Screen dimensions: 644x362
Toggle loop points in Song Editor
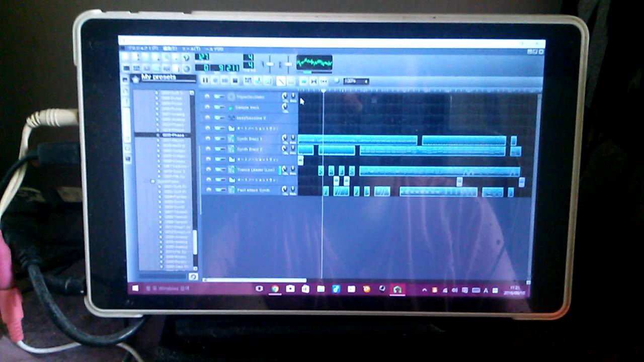coord(314,80)
